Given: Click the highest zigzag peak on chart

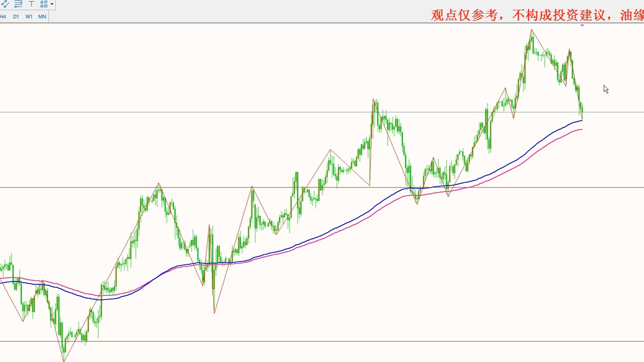Looking at the screenshot, I should pyautogui.click(x=532, y=30).
